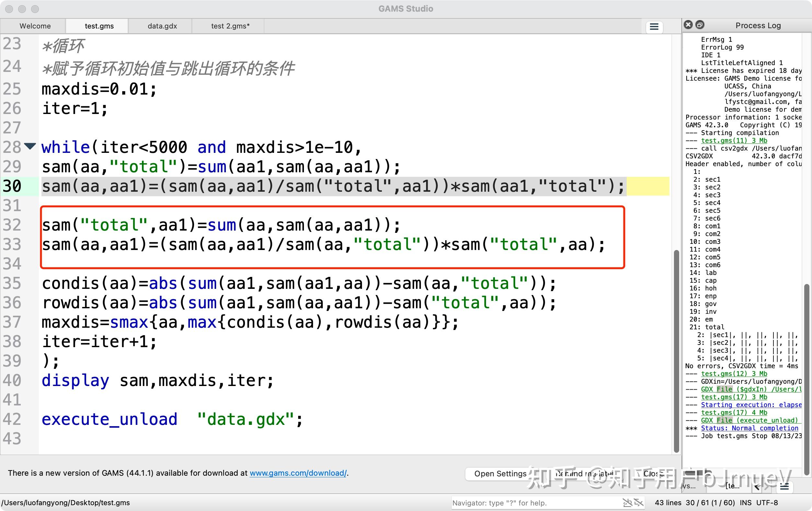This screenshot has width=812, height=511.
Task: Close the Process Log panel
Action: (688, 25)
